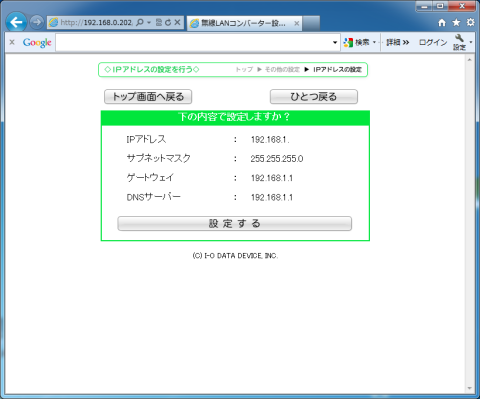This screenshot has height=399, width=480.
Task: Click the Google toolbar search box
Action: 198,43
